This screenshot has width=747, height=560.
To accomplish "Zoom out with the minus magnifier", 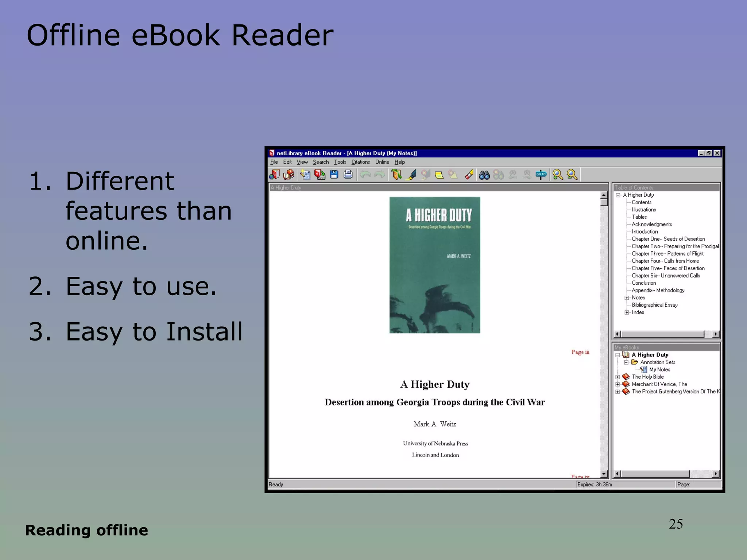I will (x=572, y=175).
